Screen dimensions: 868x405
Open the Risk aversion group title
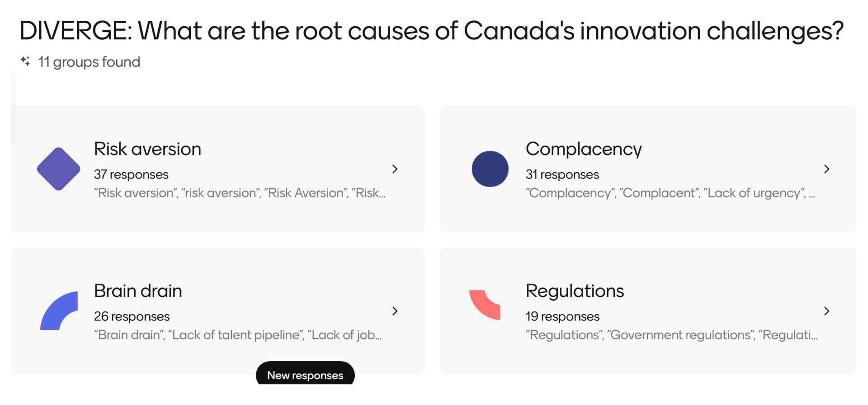(x=147, y=149)
